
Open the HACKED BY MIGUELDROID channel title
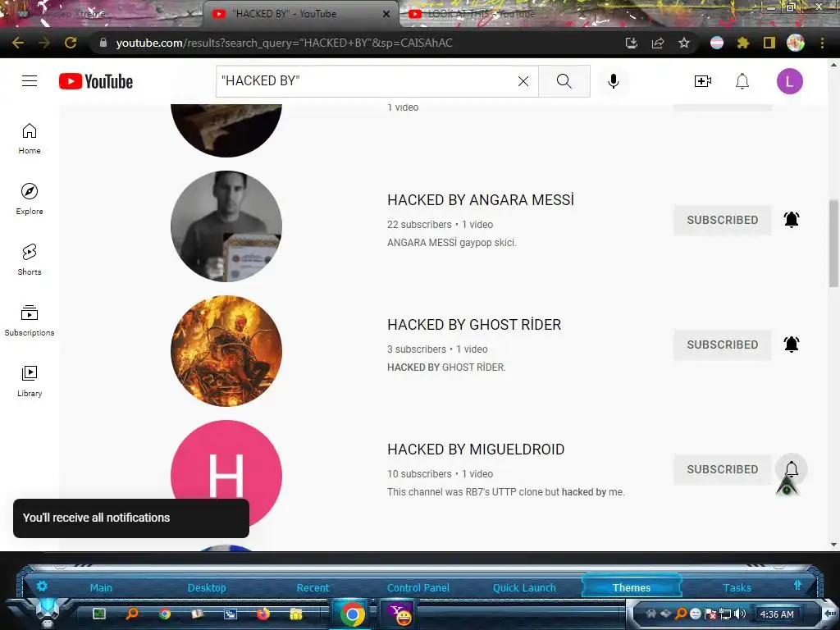coord(476,450)
